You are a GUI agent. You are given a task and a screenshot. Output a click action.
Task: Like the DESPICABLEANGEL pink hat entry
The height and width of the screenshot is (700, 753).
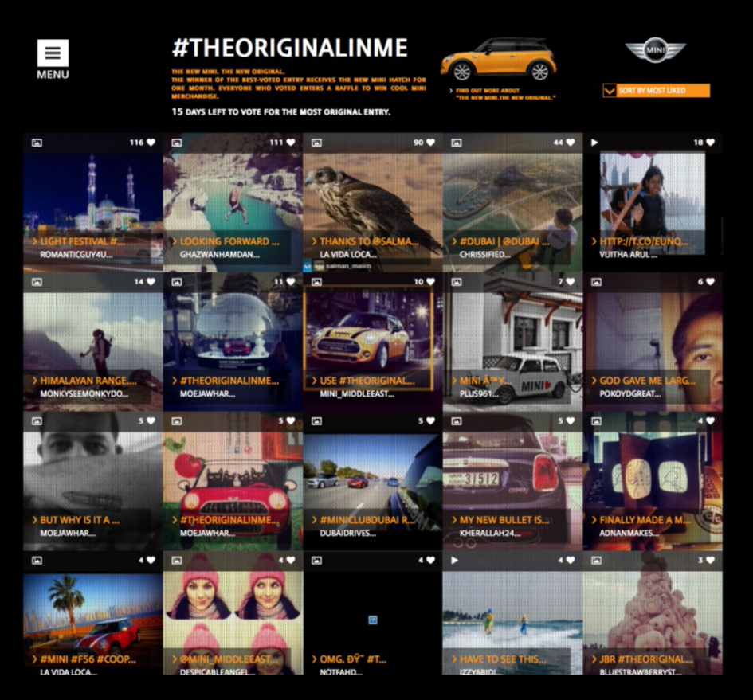click(x=291, y=560)
